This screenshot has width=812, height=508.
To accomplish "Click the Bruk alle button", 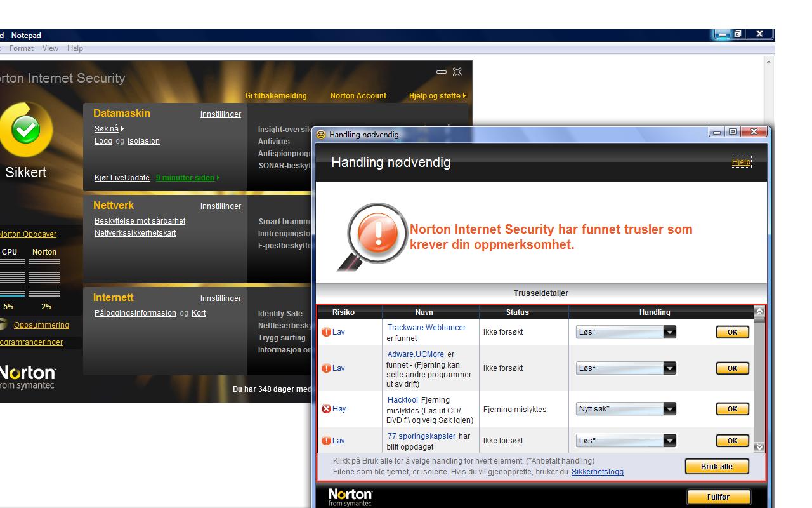I will pyautogui.click(x=717, y=467).
